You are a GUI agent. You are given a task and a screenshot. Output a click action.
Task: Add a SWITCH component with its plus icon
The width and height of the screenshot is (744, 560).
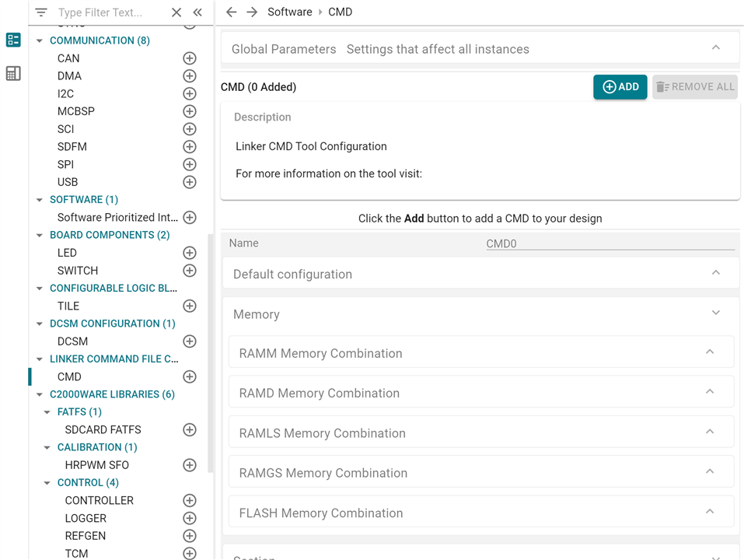[190, 271]
